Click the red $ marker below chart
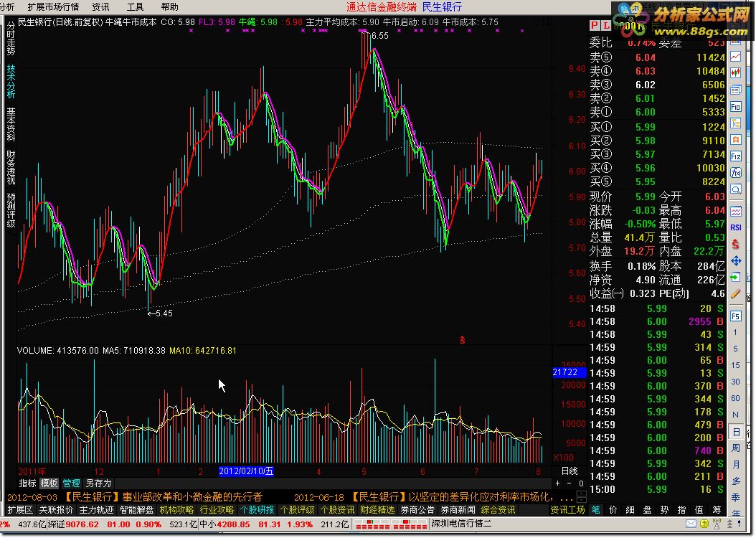Image resolution: width=756 pixels, height=538 pixels. click(463, 340)
